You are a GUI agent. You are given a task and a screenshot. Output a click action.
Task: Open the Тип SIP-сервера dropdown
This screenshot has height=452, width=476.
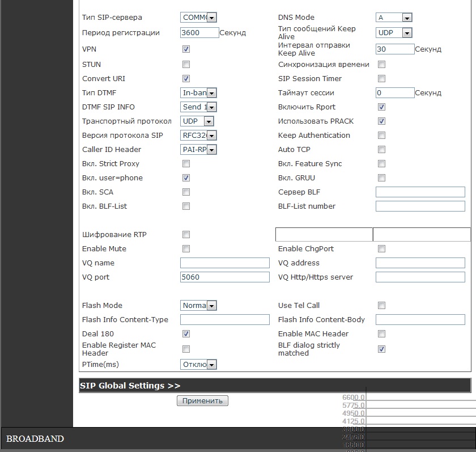tap(198, 18)
